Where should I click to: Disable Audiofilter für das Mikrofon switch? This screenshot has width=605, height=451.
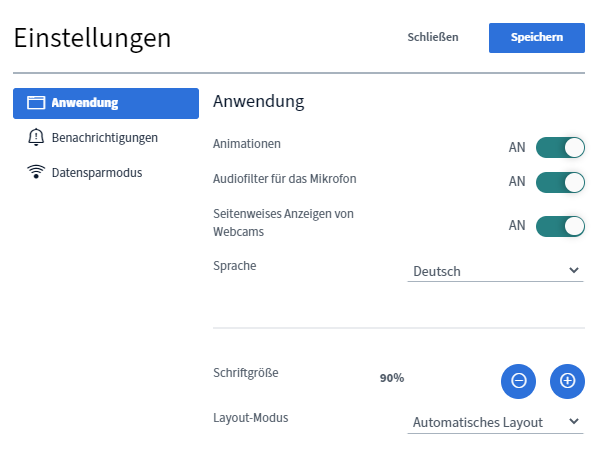(560, 182)
